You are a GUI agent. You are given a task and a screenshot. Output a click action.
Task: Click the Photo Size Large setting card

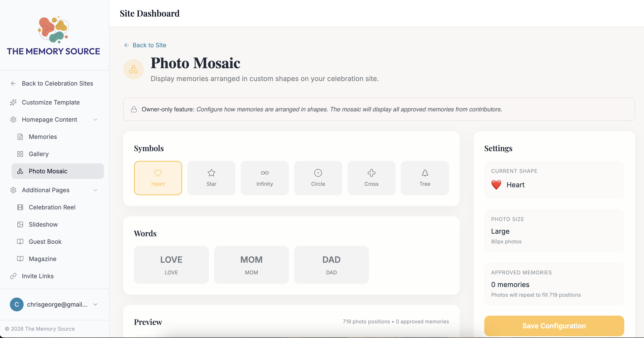pyautogui.click(x=554, y=230)
